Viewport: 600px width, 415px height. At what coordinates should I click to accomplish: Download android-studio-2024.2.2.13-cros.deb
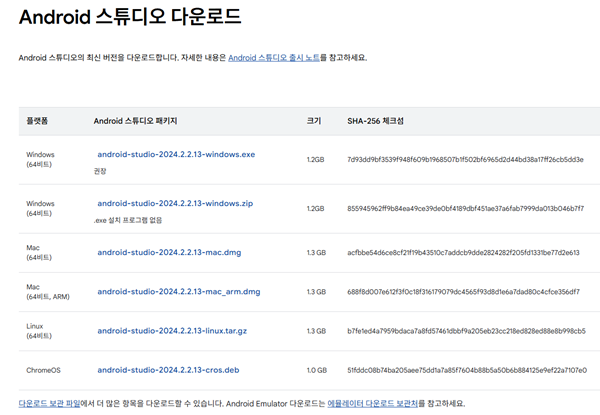tap(168, 370)
